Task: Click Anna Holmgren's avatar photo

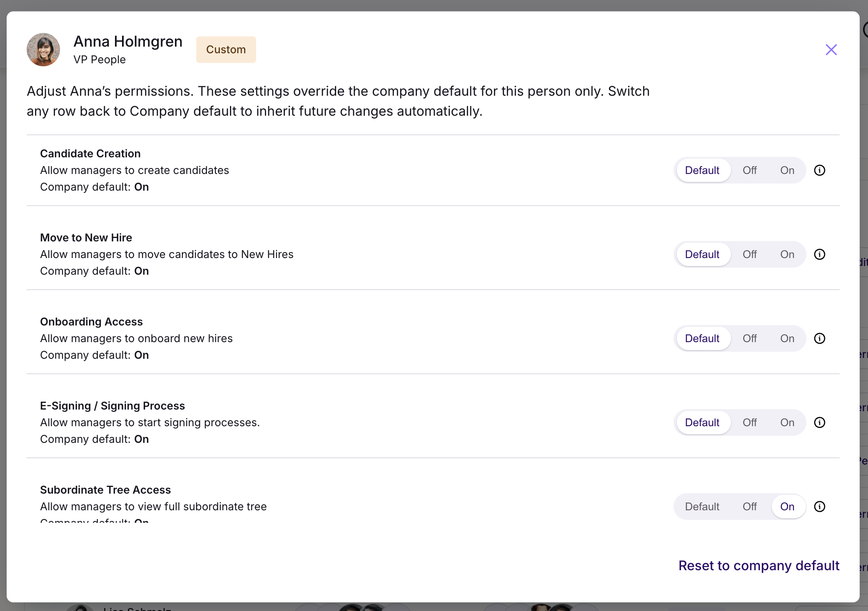Action: [x=43, y=50]
